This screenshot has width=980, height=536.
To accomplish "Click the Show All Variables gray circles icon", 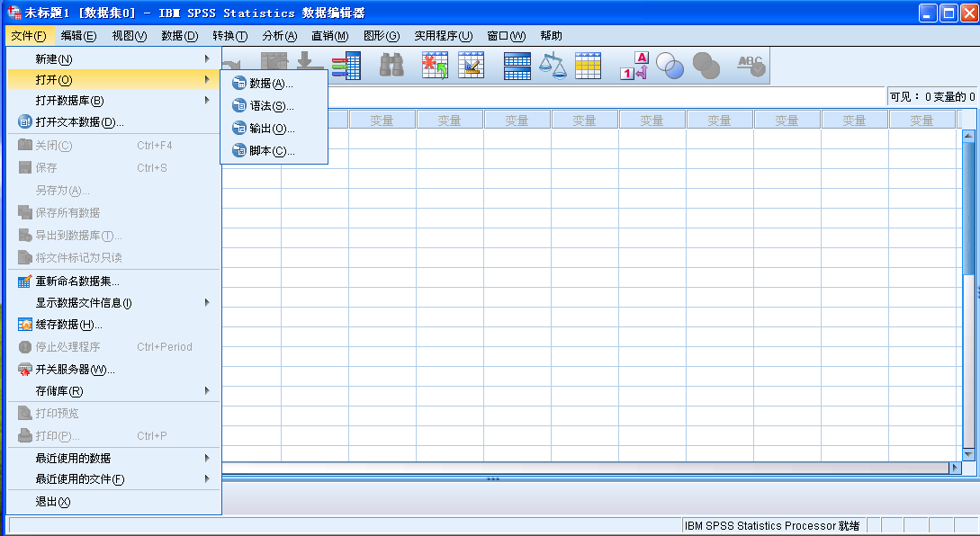I will (706, 66).
